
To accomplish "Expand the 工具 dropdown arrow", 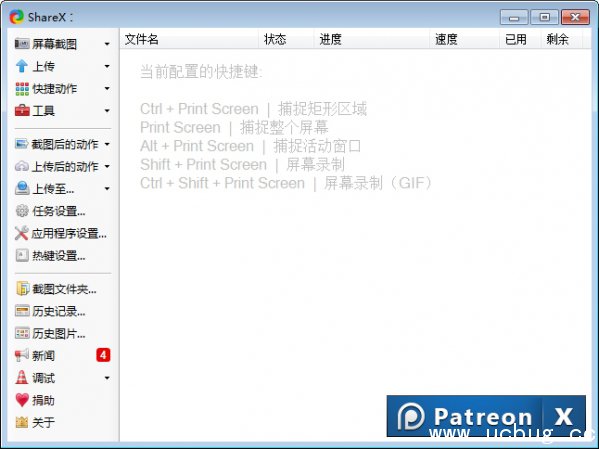I will click(107, 111).
